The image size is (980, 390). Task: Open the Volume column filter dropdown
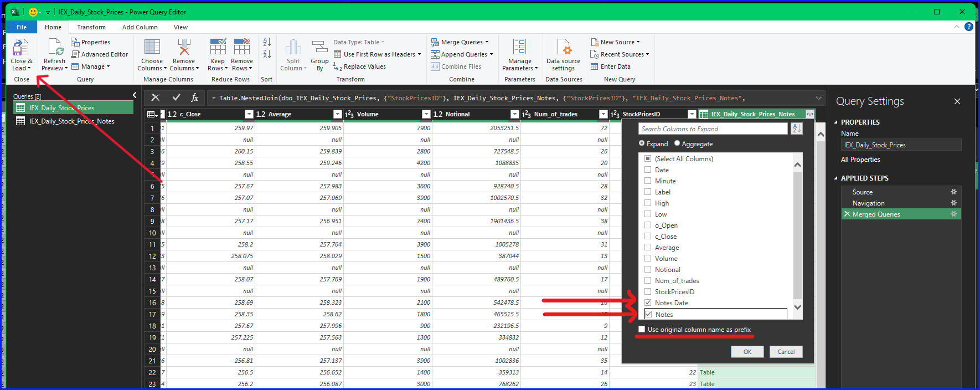click(x=426, y=114)
